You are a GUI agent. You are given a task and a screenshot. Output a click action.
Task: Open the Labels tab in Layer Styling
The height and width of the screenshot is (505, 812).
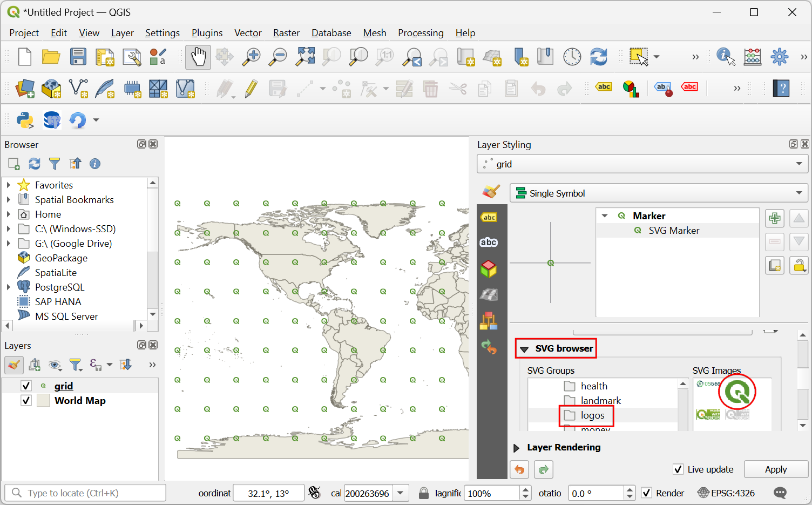pos(489,217)
